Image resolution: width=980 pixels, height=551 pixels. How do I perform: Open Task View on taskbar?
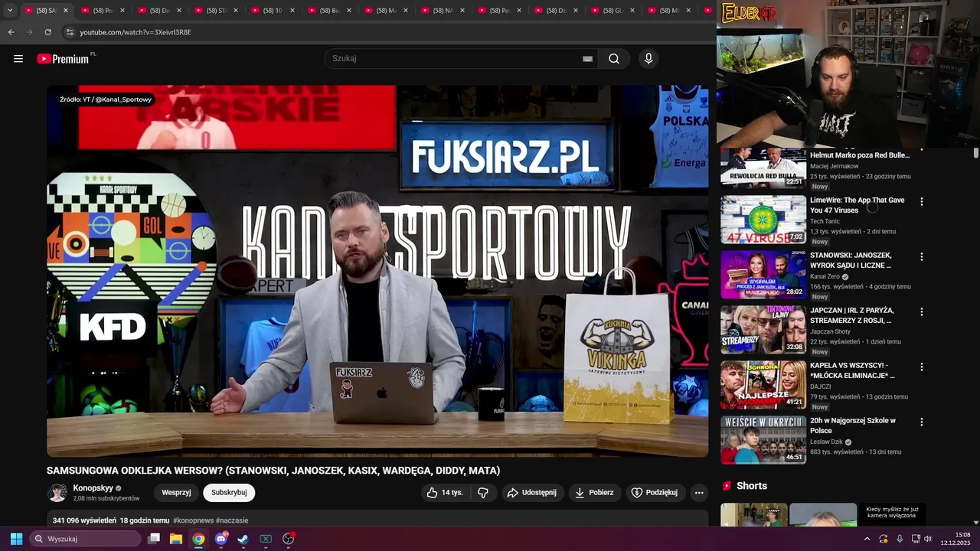tap(154, 539)
